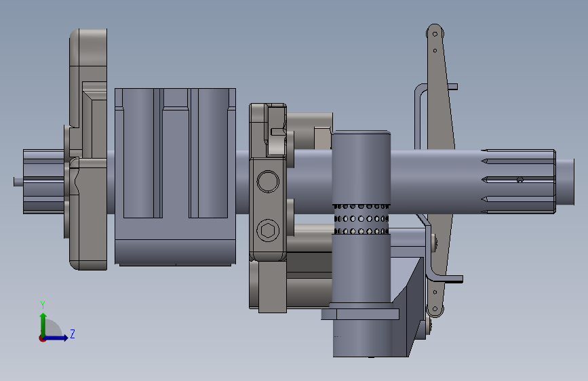
Task: Select the round plug above the hex bolt
Action: tap(268, 182)
